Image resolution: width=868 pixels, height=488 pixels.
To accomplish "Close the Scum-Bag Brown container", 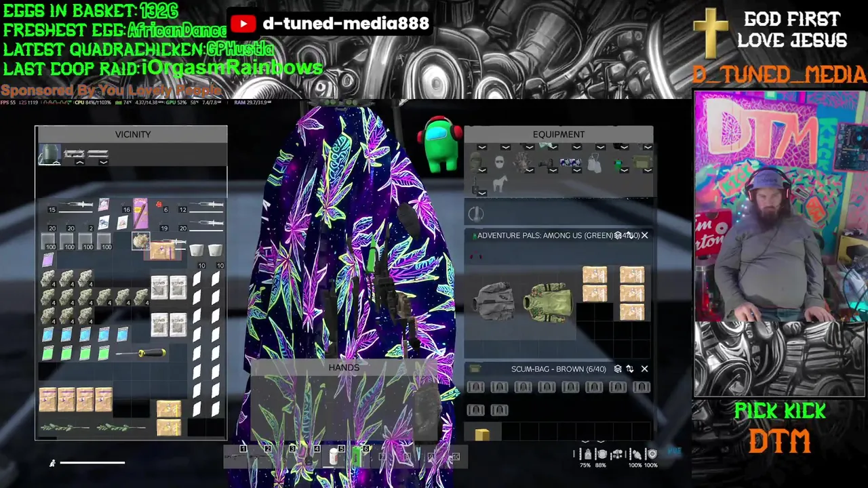I will (644, 369).
